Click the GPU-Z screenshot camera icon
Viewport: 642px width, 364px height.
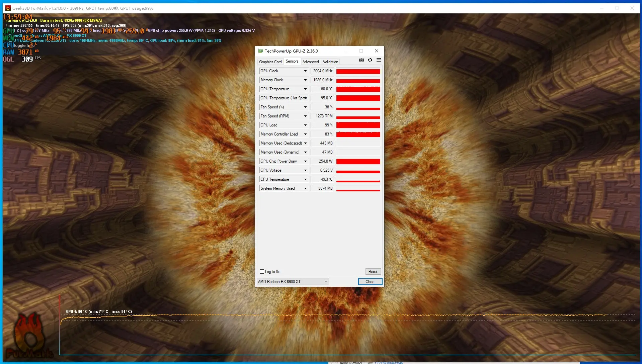tap(361, 60)
